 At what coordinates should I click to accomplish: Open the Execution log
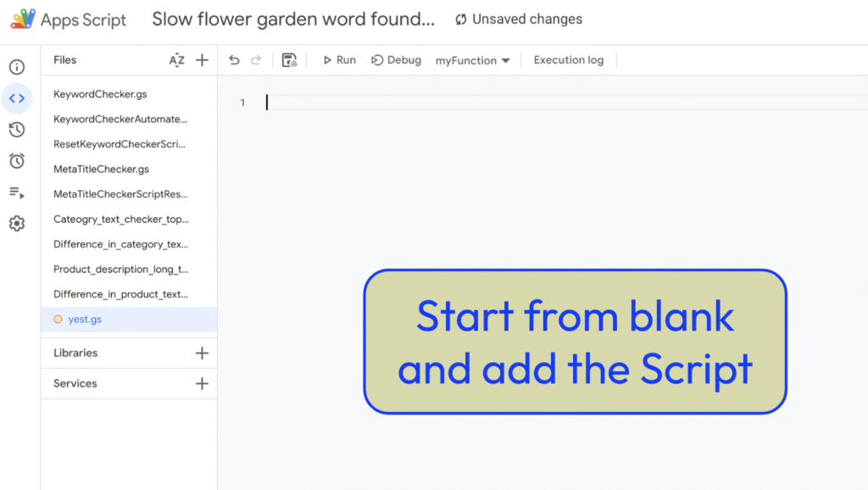pyautogui.click(x=568, y=60)
